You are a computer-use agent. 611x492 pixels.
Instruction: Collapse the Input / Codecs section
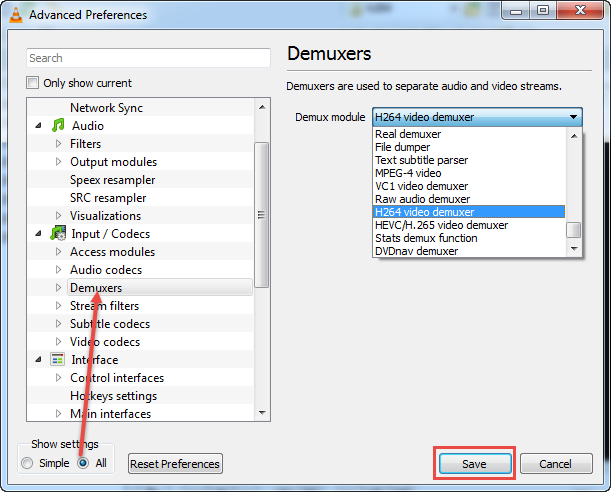click(x=38, y=234)
